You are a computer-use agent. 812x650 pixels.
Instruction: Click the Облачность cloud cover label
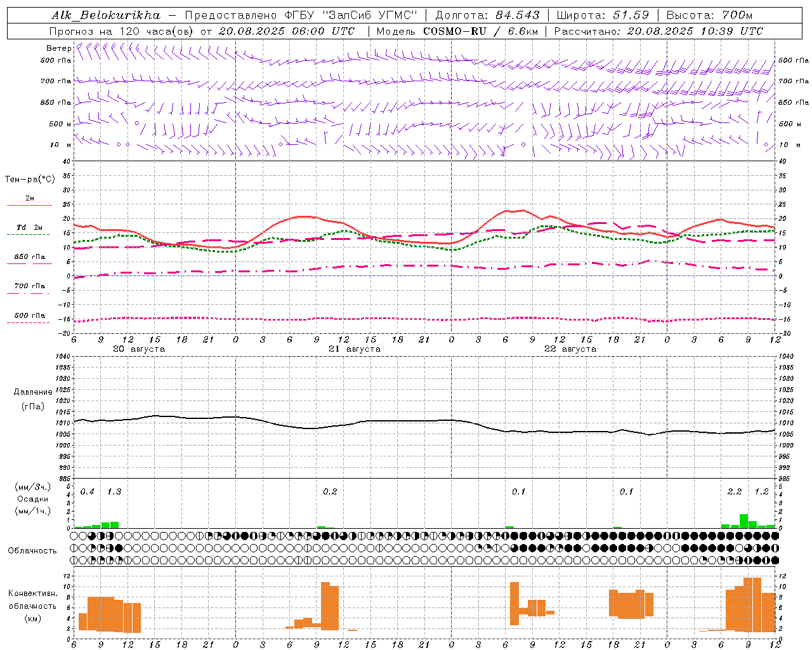32,551
